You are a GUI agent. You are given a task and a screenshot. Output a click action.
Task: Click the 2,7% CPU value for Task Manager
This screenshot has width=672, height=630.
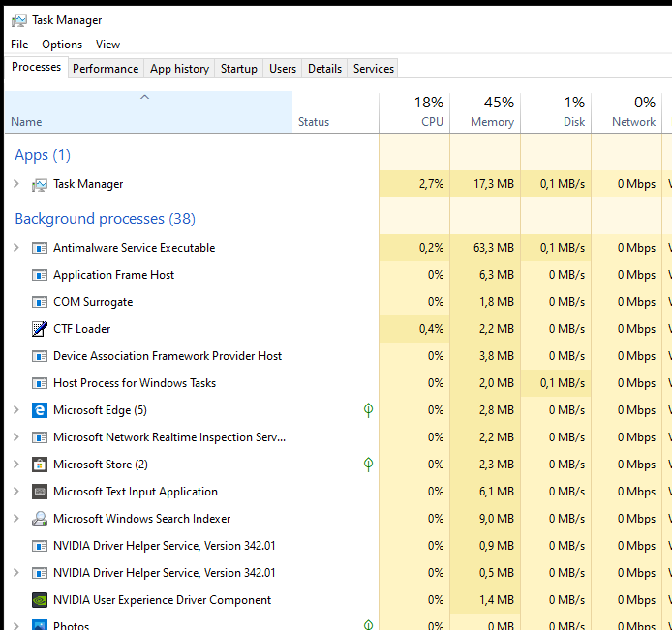[x=431, y=184]
